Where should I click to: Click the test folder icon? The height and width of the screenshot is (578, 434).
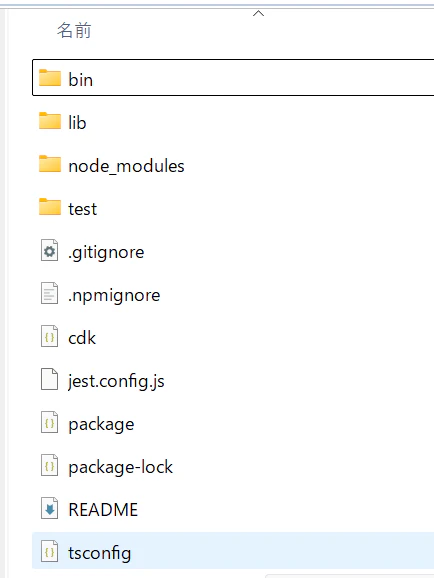(50, 206)
